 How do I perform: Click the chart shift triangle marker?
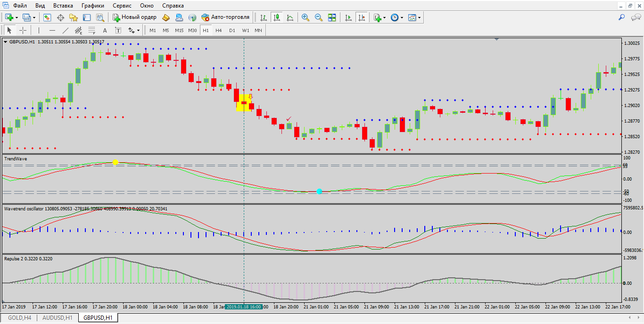tap(496, 40)
